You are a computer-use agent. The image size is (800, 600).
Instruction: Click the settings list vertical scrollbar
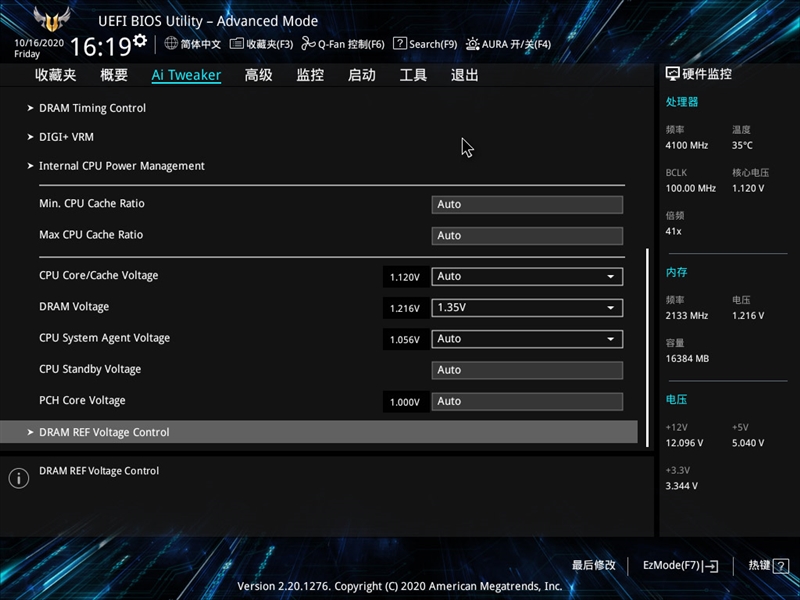[647, 347]
